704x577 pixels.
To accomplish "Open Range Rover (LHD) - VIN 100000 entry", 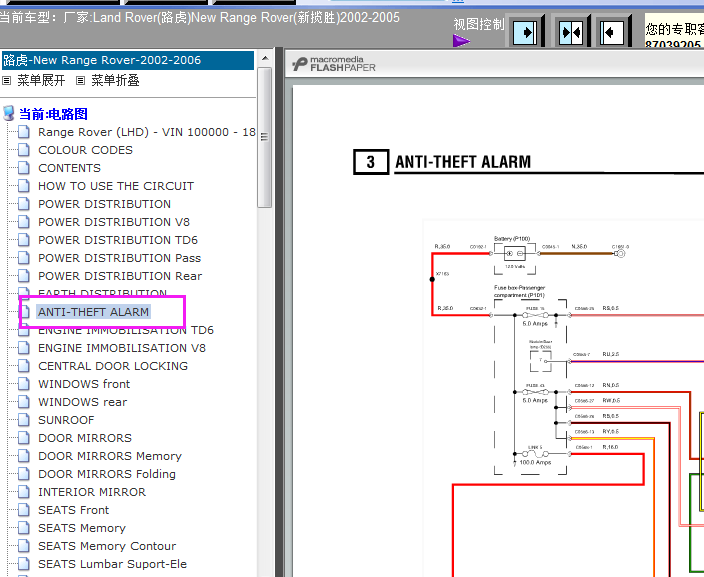I will click(x=147, y=132).
